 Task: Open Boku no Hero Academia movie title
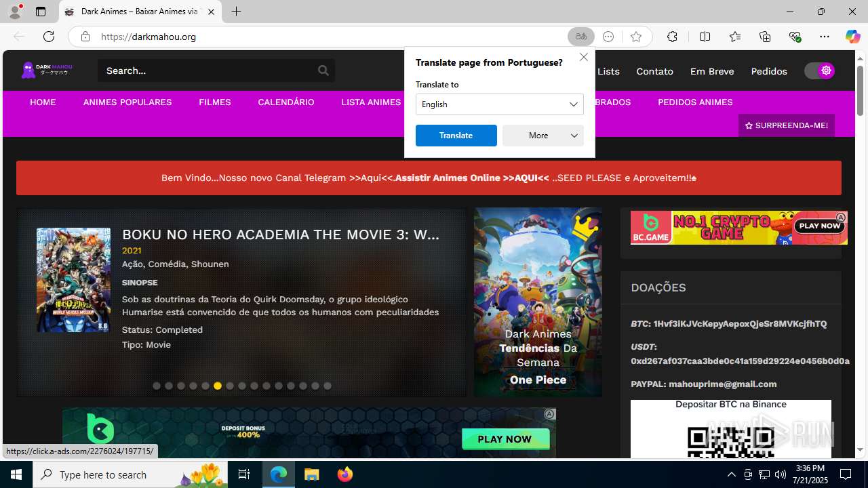click(281, 235)
